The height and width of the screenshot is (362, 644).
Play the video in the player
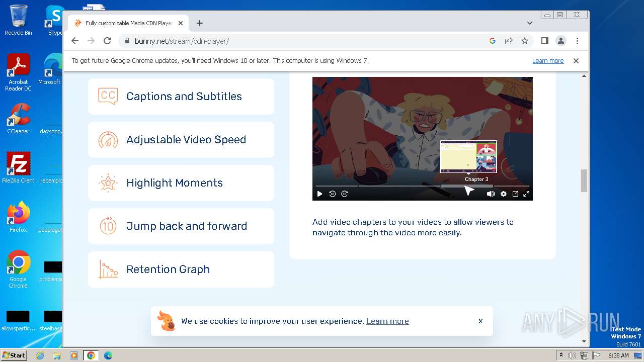319,194
